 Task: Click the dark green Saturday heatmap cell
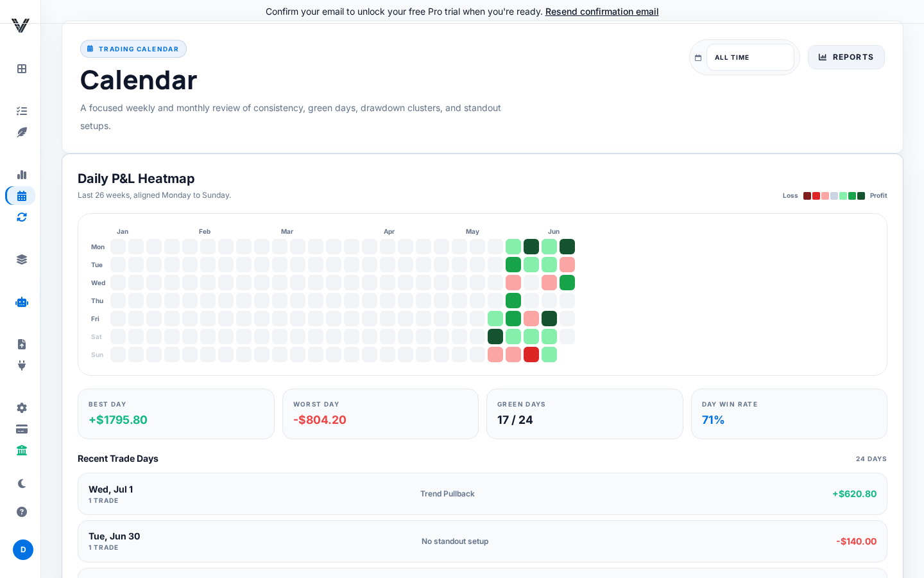[x=495, y=337]
